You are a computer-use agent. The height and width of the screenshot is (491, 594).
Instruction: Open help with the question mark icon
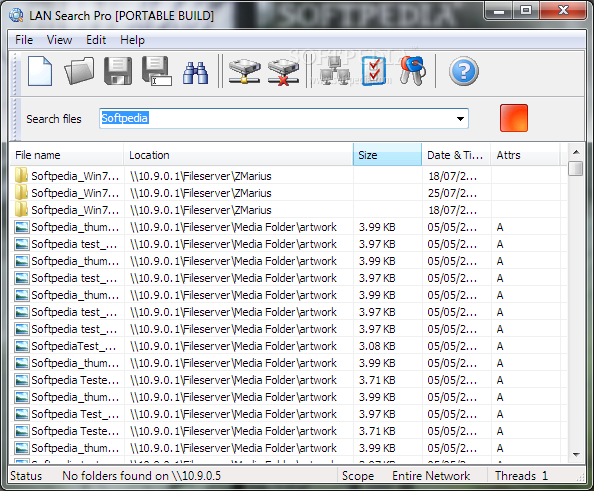tap(464, 71)
